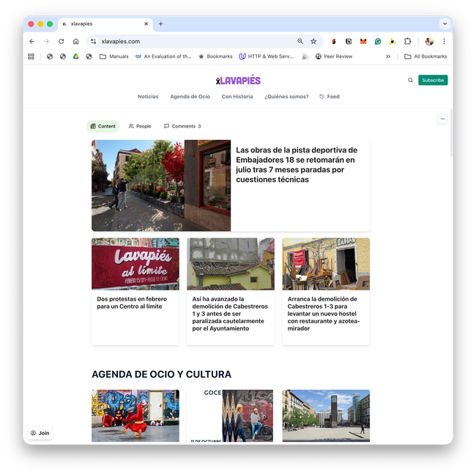Viewport: 476px width, 475px height.
Task: Select the Comments tab
Action: click(182, 126)
